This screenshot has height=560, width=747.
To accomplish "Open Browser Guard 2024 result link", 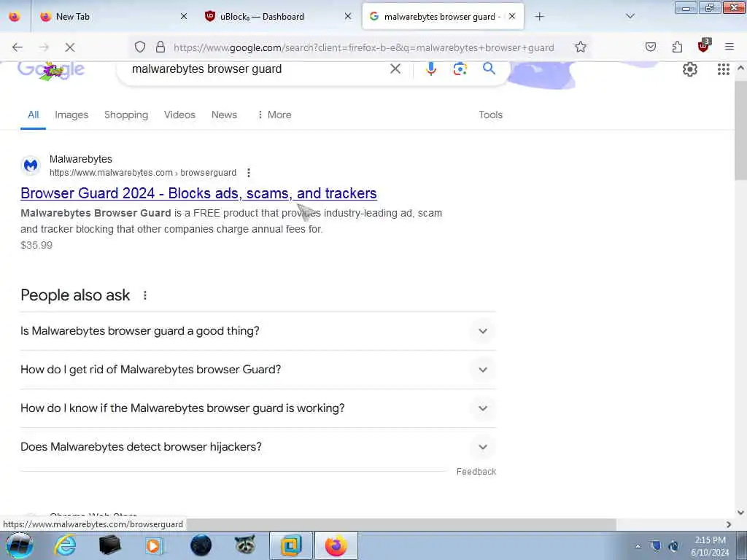I will tap(198, 193).
